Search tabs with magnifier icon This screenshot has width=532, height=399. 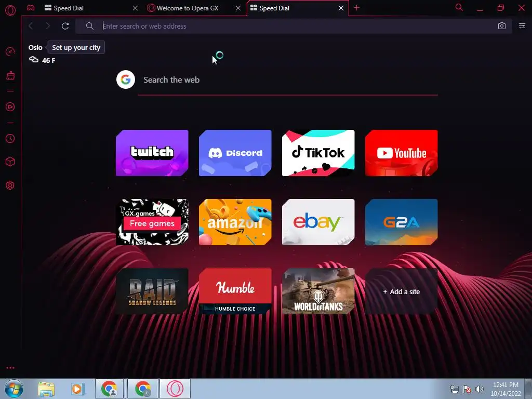point(459,7)
